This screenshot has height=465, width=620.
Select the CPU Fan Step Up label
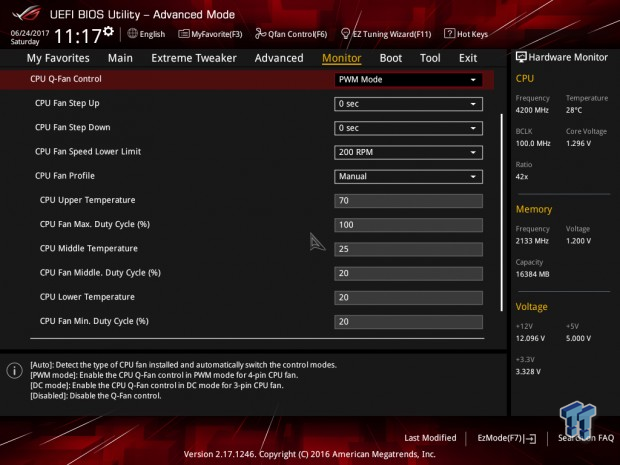[67, 103]
